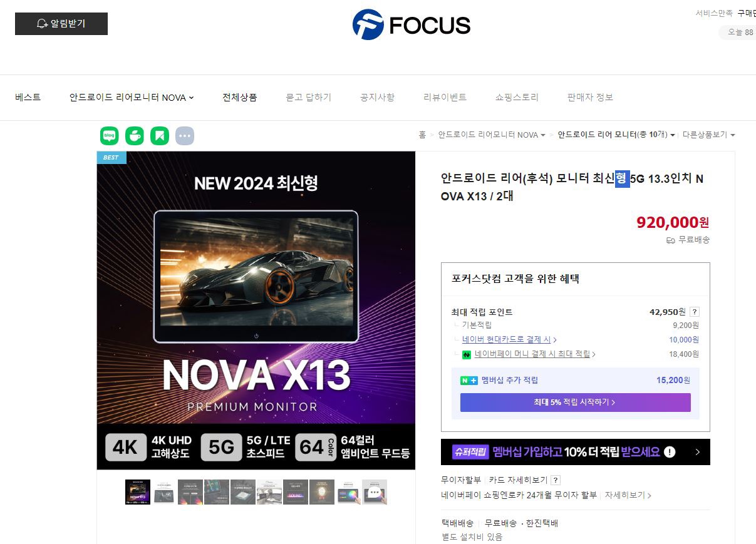Click the 18,400원 points value

pyautogui.click(x=684, y=354)
